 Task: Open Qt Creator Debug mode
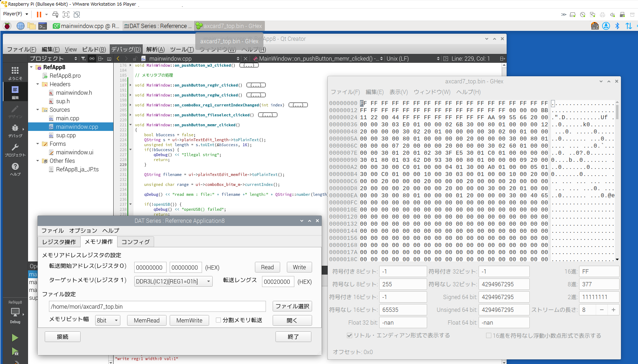point(15,131)
